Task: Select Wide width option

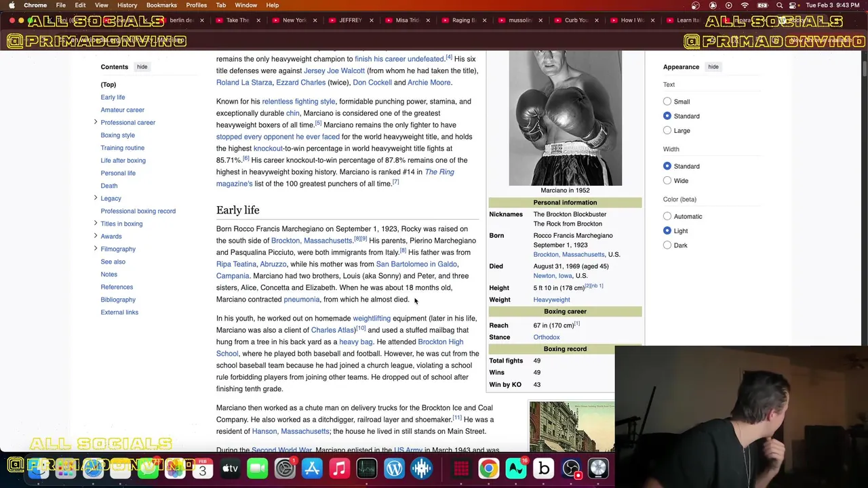Action: (667, 180)
